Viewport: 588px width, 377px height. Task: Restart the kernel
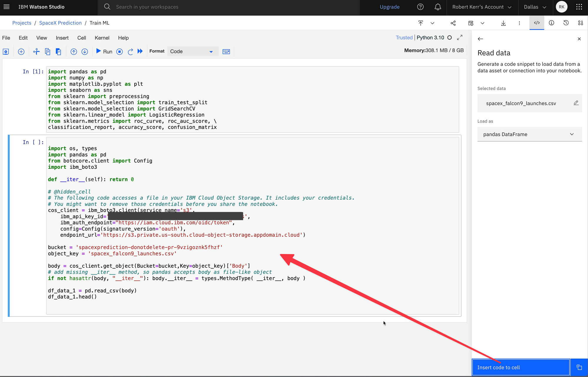(x=130, y=52)
